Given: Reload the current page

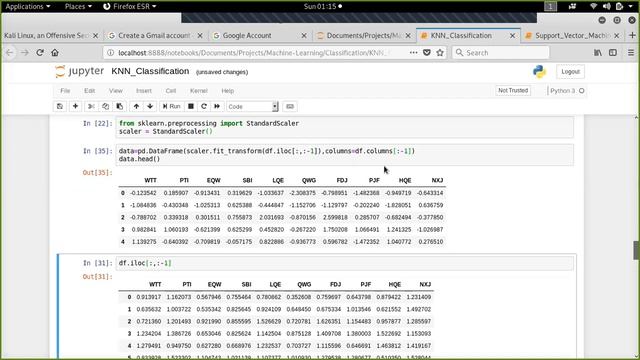Looking at the screenshot, I should pyautogui.click(x=40, y=53).
